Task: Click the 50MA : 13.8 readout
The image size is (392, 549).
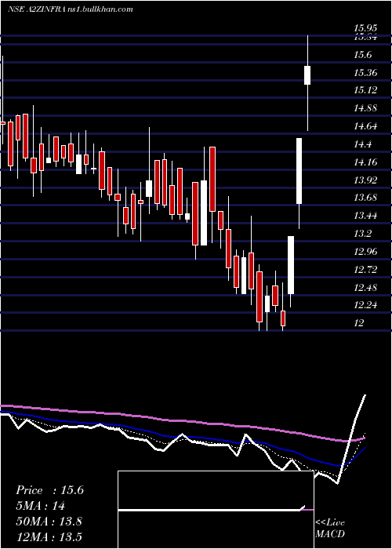Action: [x=49, y=522]
